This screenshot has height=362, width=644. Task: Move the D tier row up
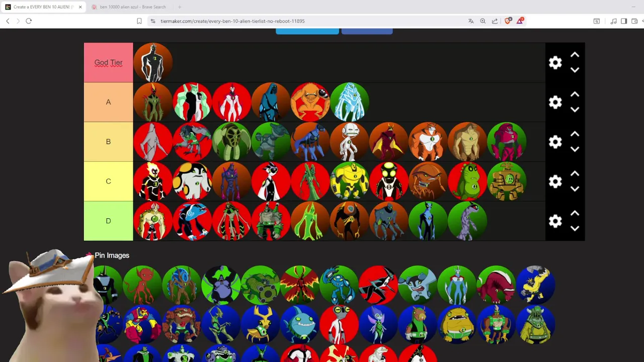575,214
